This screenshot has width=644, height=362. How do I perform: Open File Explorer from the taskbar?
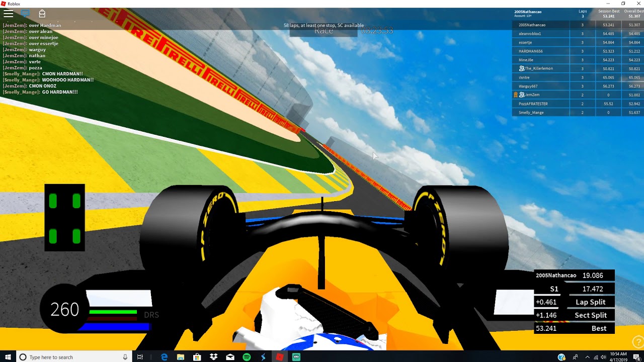coord(181,357)
